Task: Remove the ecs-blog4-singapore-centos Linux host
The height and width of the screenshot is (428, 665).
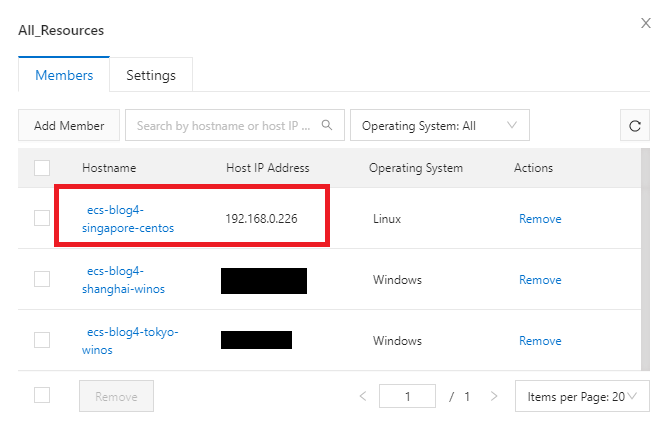Action: click(x=540, y=219)
